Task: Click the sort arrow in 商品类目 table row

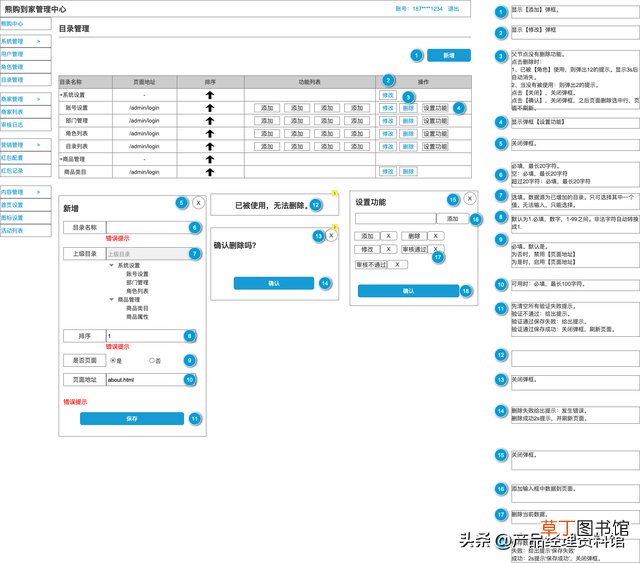Action: point(210,172)
